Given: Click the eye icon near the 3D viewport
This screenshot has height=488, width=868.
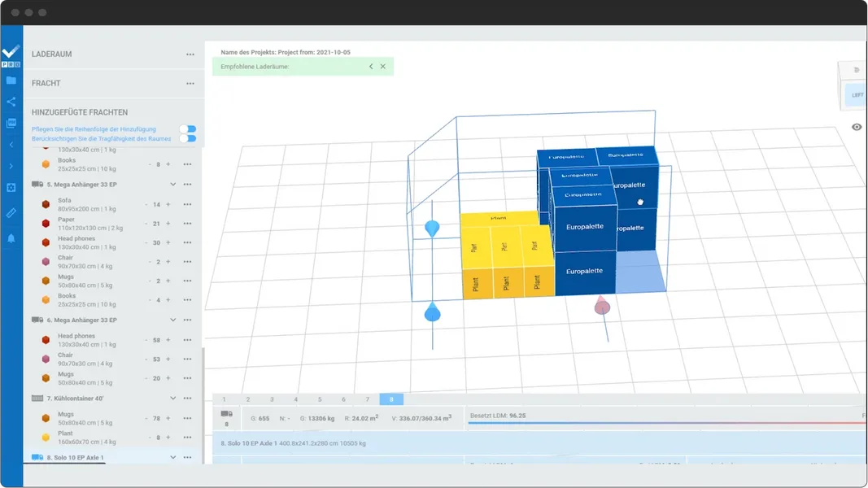Looking at the screenshot, I should click(x=857, y=127).
